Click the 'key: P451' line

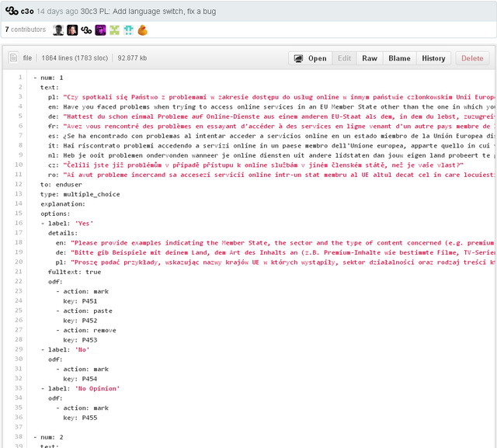80,301
